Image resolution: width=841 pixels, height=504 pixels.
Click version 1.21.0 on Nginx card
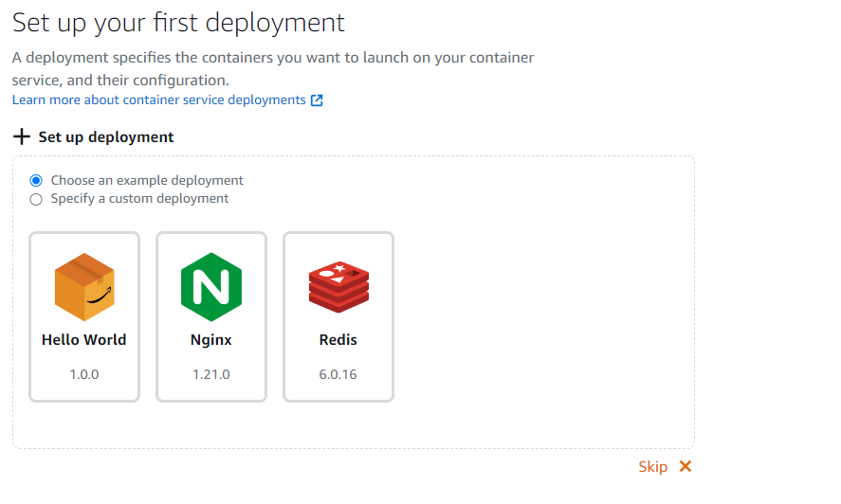point(211,374)
